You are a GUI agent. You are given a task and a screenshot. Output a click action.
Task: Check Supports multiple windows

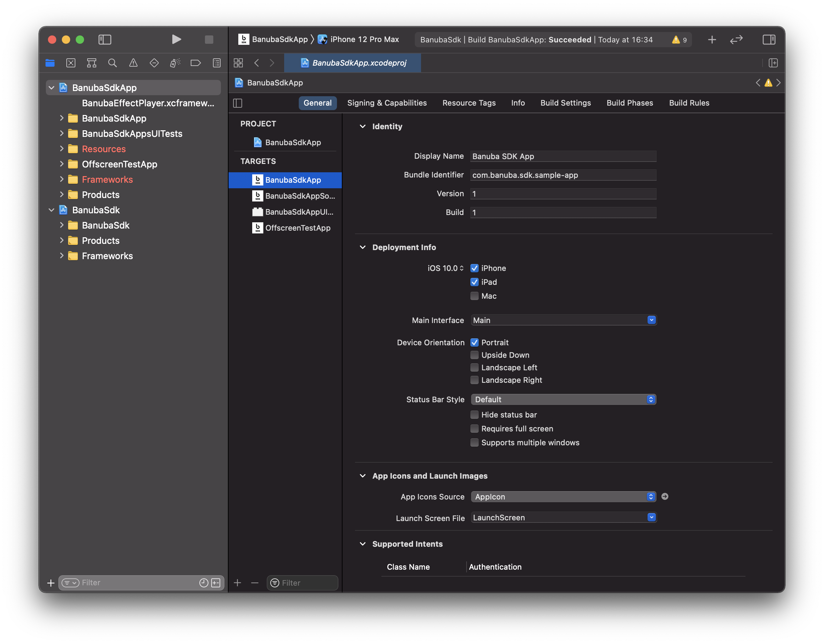(x=474, y=443)
